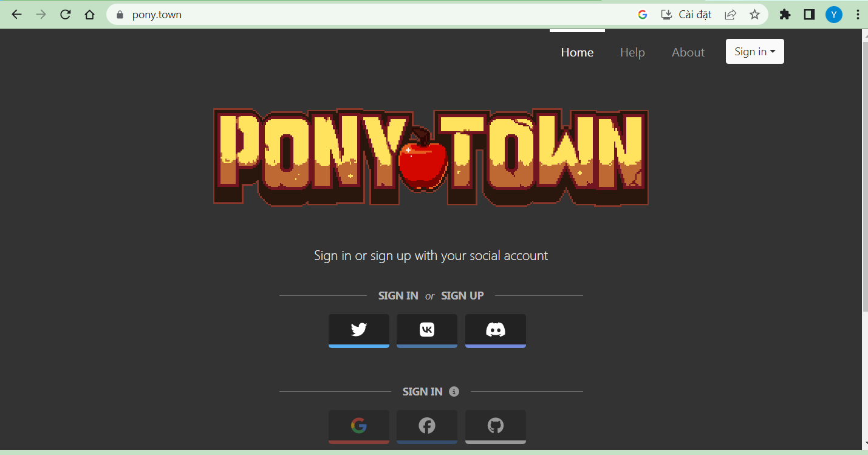View site info via the lock icon

[120, 15]
